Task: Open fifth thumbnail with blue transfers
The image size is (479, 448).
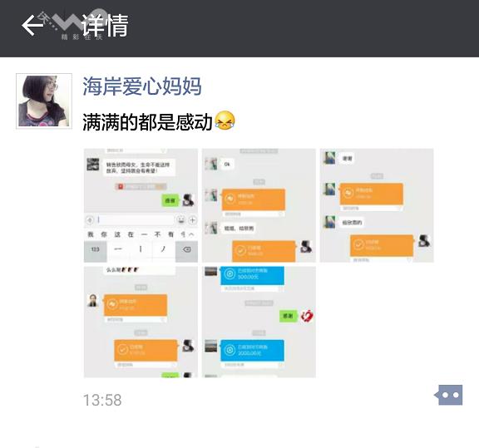Action: (259, 322)
